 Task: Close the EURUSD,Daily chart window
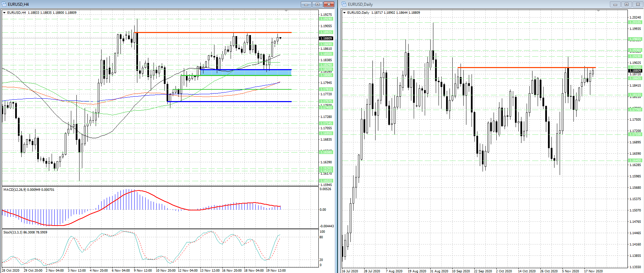coord(638,4)
